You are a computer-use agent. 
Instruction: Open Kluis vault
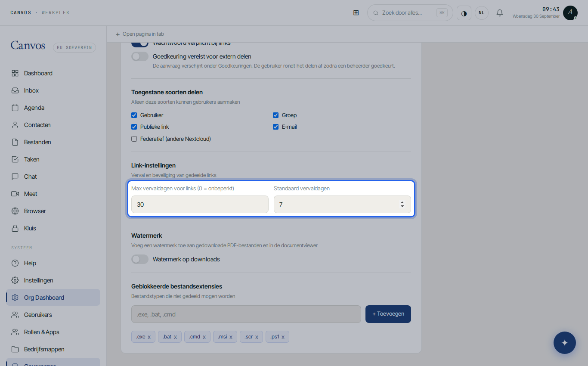(x=53, y=228)
